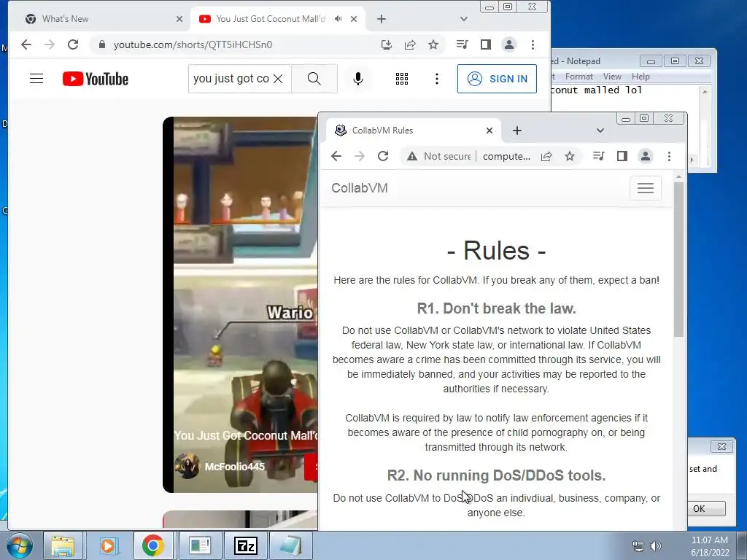The height and width of the screenshot is (560, 747).
Task: Click the YouTube search magnifier button
Action: [x=314, y=79]
